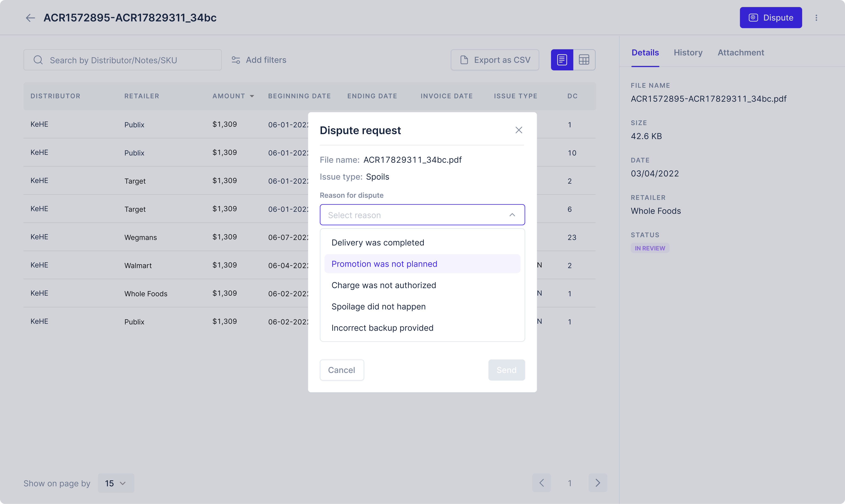Collapse the Select reason dropdown
The width and height of the screenshot is (845, 504).
coord(512,215)
